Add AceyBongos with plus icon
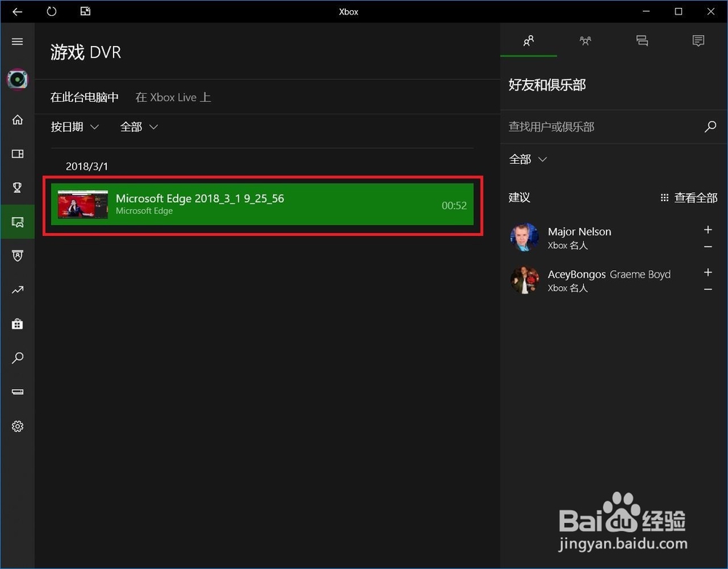The width and height of the screenshot is (728, 569). click(x=708, y=272)
